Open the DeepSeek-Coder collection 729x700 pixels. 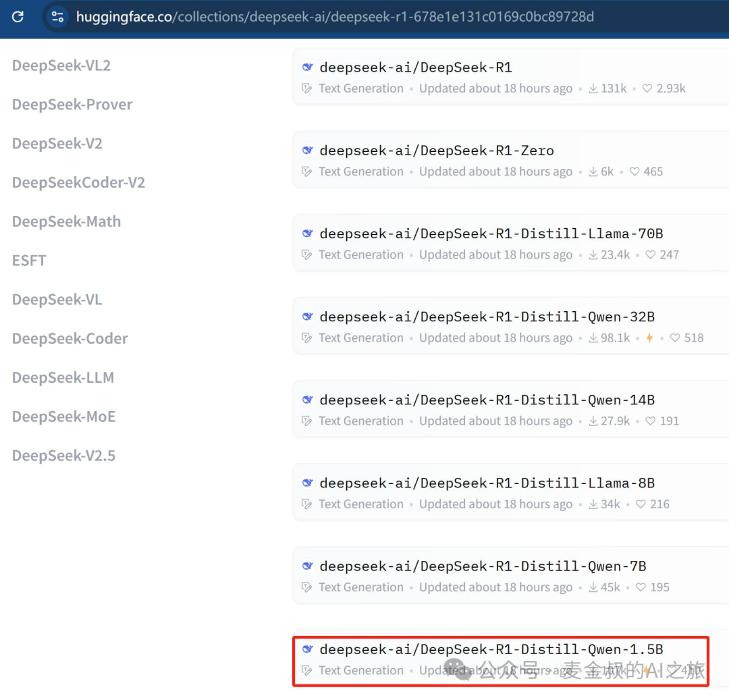coord(70,339)
